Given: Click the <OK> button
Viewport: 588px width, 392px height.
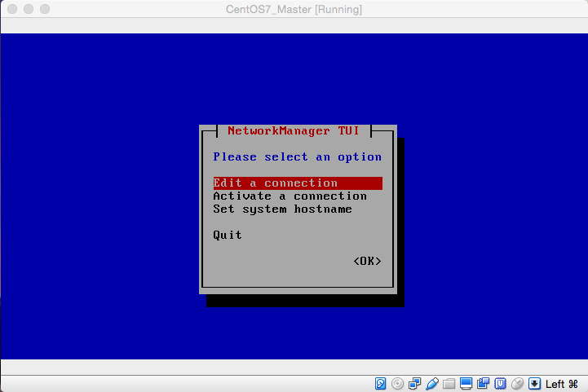Looking at the screenshot, I should tap(367, 261).
